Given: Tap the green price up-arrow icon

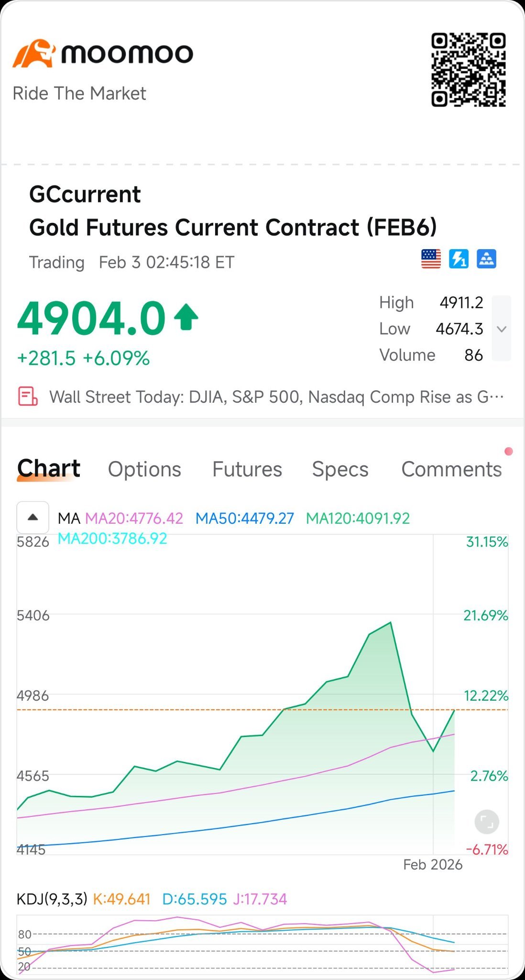Looking at the screenshot, I should (186, 318).
